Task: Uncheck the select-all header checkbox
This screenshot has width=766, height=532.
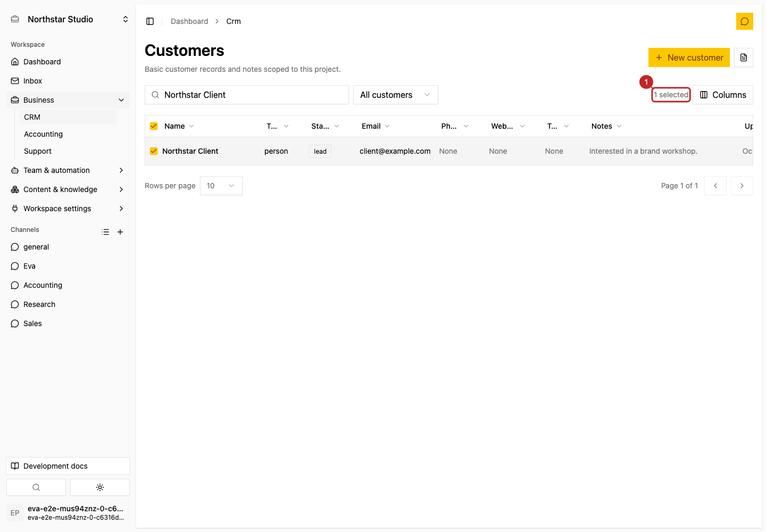Action: click(x=154, y=126)
